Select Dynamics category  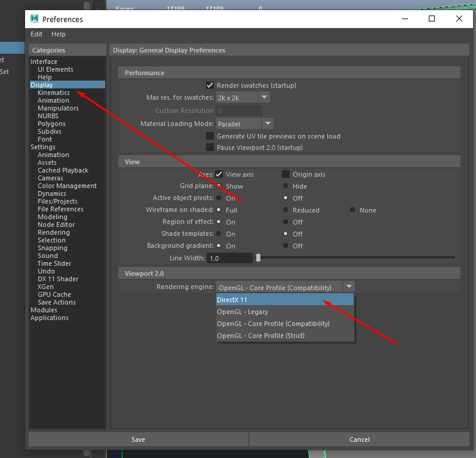(52, 193)
